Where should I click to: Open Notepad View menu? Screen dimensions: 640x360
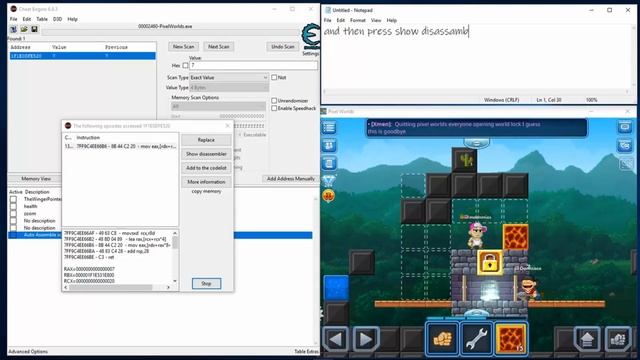click(376, 20)
